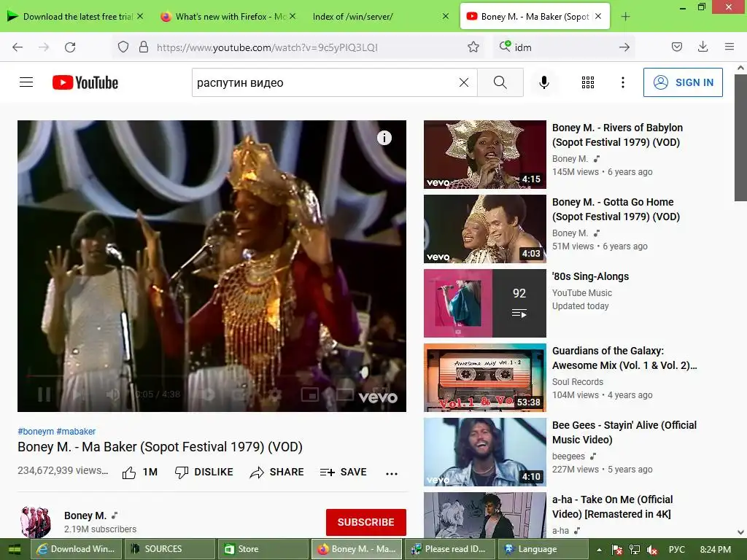Open Save to Pocket icon

pos(676,47)
